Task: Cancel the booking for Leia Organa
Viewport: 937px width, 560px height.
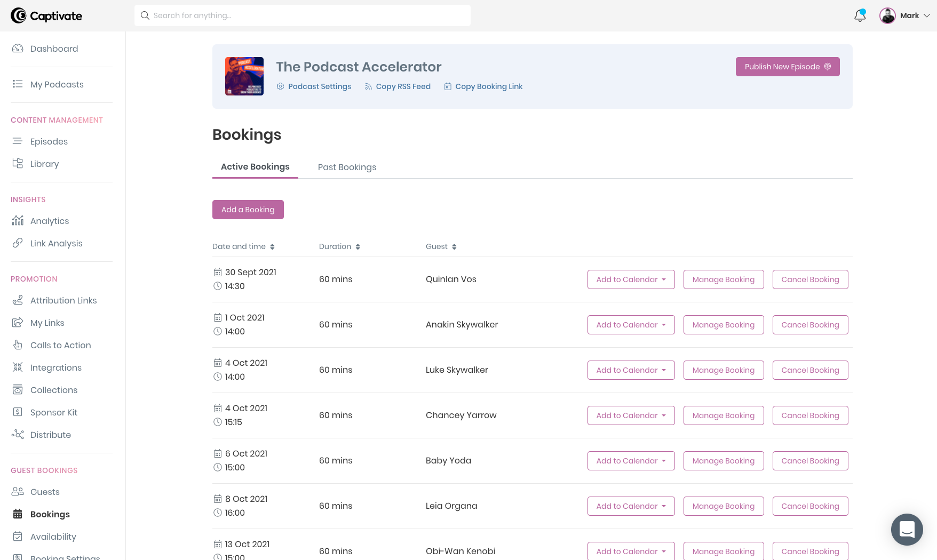Action: click(x=810, y=506)
